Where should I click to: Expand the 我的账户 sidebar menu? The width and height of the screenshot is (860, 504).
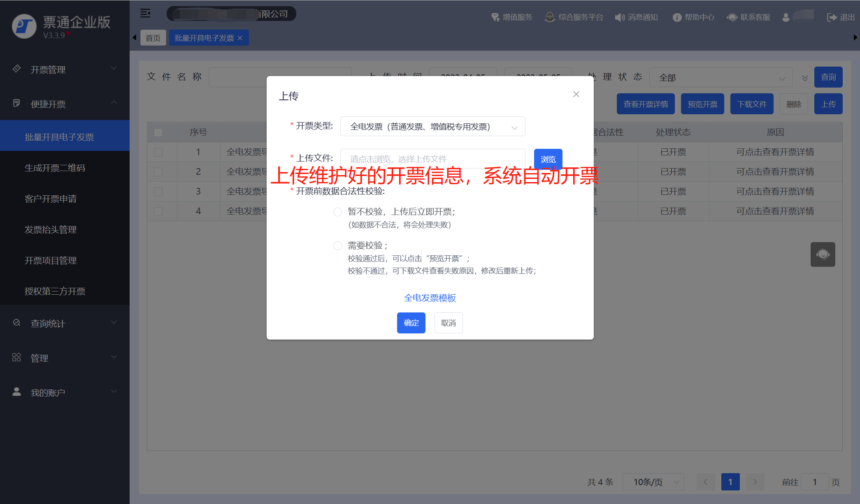click(x=65, y=393)
